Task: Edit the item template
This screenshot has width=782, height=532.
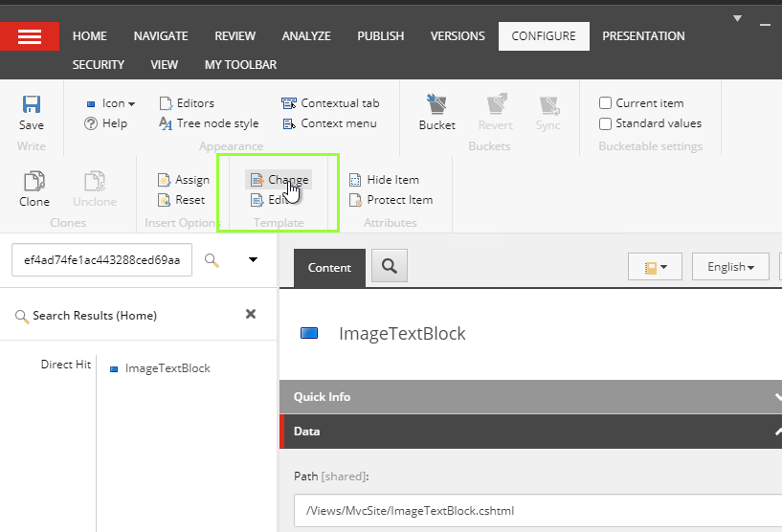Action: pos(270,200)
